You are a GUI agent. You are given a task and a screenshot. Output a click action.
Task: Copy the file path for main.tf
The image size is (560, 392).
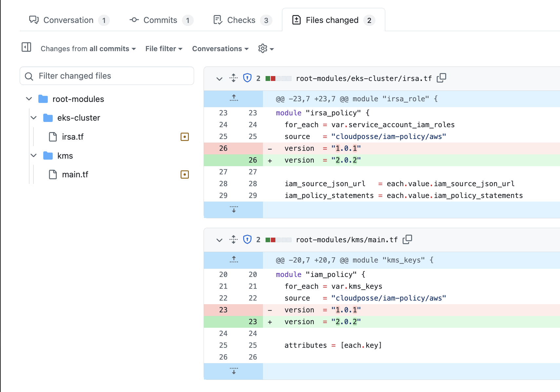408,240
